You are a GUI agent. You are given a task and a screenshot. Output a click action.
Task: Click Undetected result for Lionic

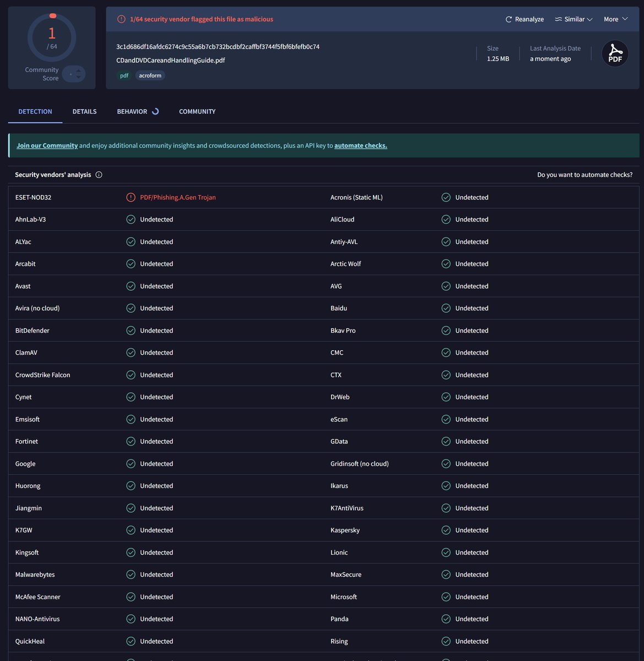tap(472, 552)
